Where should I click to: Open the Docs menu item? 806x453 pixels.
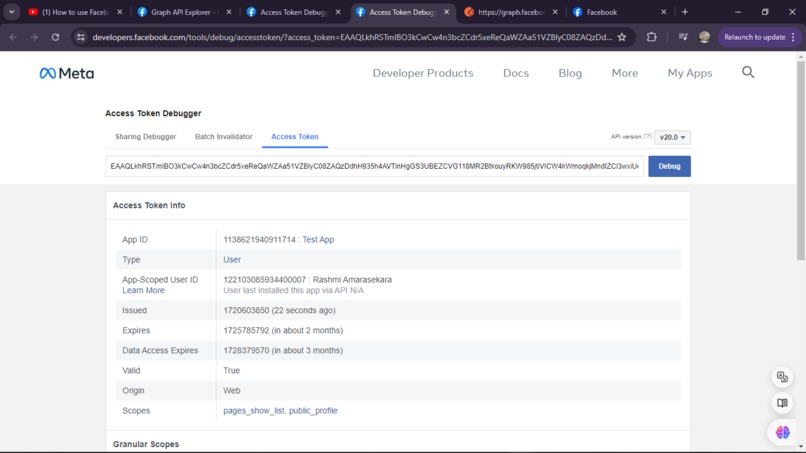tap(516, 73)
